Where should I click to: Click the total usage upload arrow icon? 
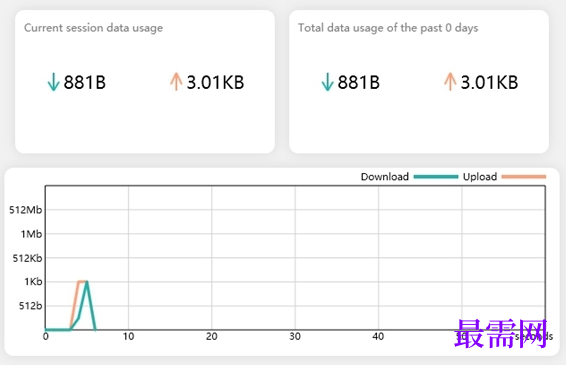(450, 82)
